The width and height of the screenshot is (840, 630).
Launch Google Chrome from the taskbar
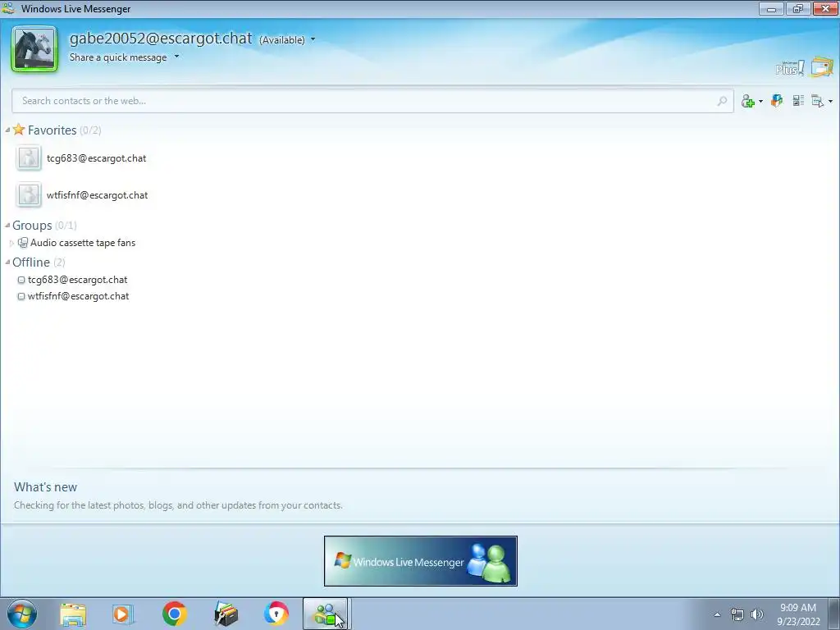tap(174, 614)
